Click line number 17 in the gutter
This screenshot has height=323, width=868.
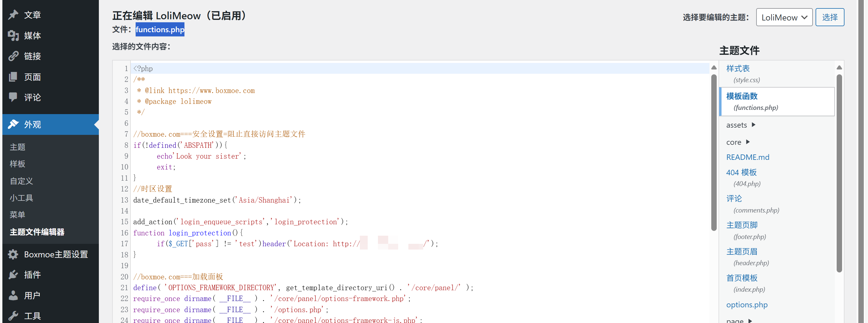click(x=124, y=244)
